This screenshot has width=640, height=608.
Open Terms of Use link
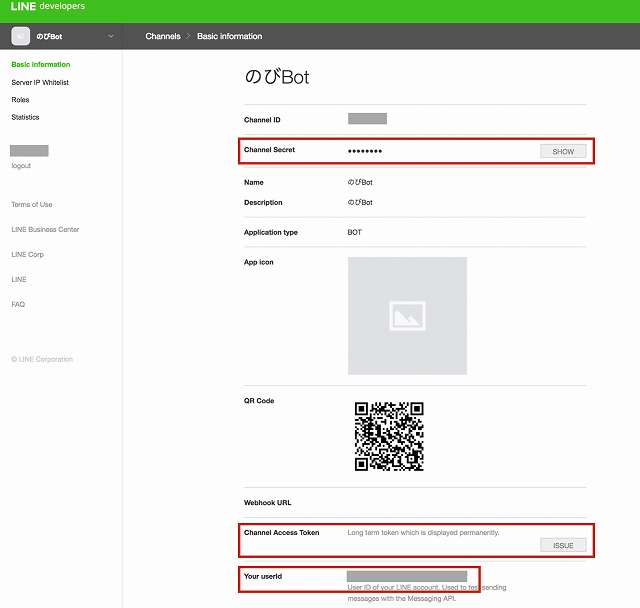point(32,204)
